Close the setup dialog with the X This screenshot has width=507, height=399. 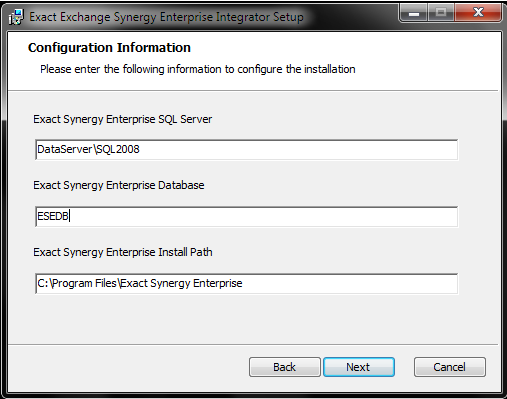478,13
